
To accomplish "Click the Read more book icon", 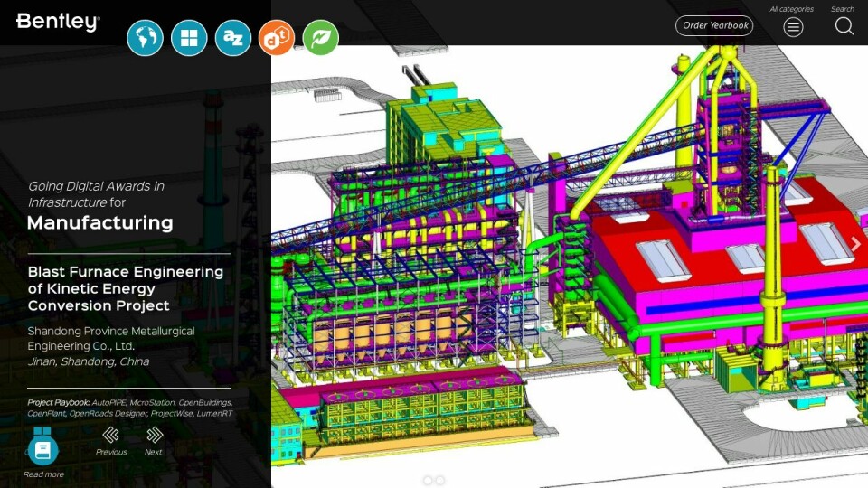I will coord(42,450).
